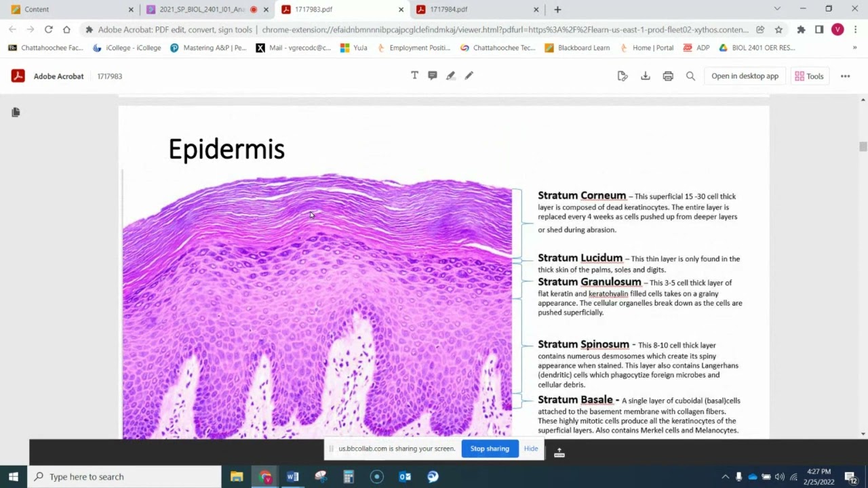The image size is (868, 488).
Task: Open File Explorer from the taskbar
Action: pos(237,476)
